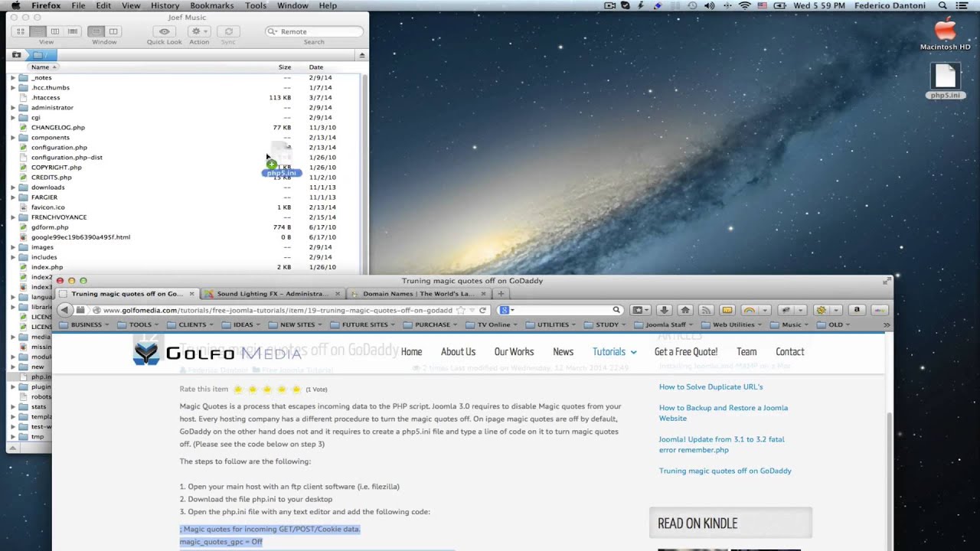Expand the _notes folder

(x=13, y=78)
